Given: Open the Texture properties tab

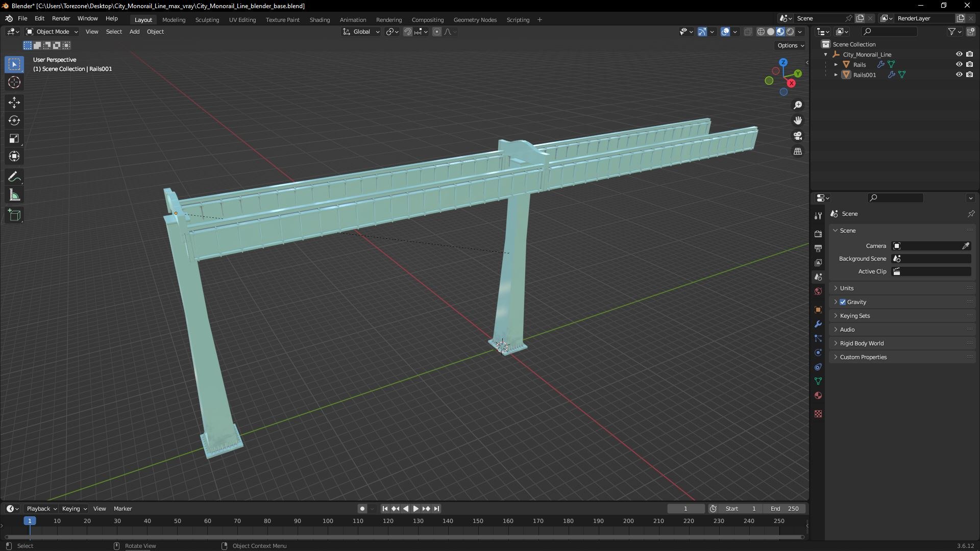Looking at the screenshot, I should tap(818, 414).
